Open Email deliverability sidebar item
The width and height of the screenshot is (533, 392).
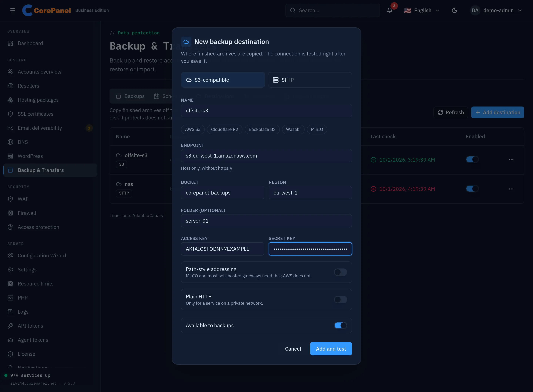tap(50, 128)
